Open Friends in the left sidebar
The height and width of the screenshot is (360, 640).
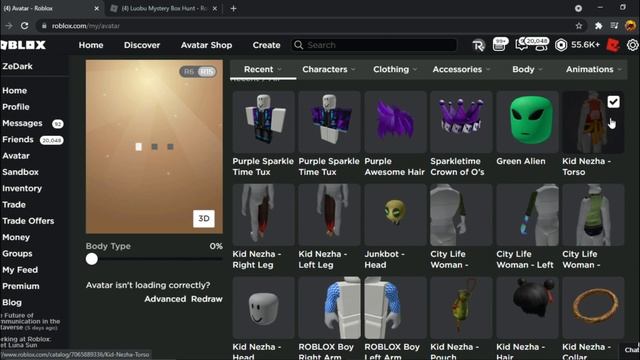[18, 140]
